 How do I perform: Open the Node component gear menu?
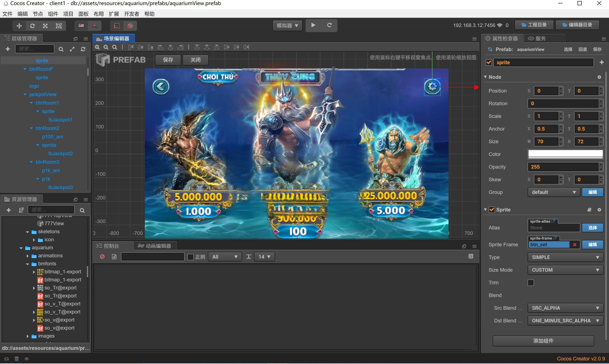[x=599, y=77]
